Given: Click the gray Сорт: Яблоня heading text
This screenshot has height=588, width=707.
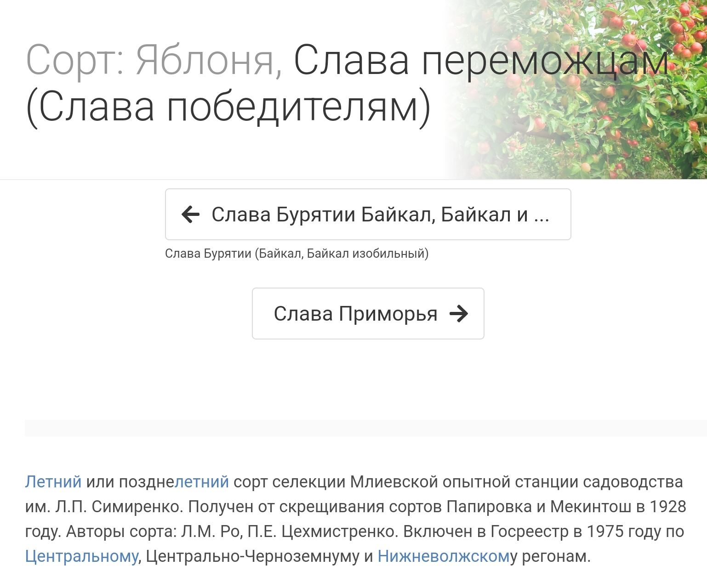Looking at the screenshot, I should click(154, 60).
